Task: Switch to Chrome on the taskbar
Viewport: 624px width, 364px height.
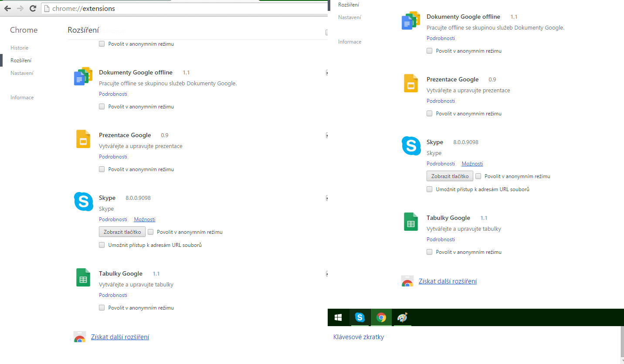Action: [381, 317]
